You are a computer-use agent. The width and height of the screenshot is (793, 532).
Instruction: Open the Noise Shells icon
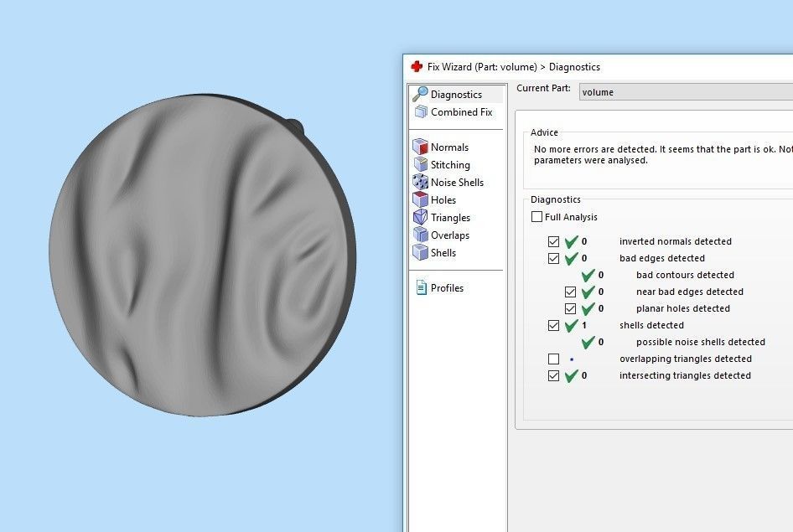pos(420,182)
